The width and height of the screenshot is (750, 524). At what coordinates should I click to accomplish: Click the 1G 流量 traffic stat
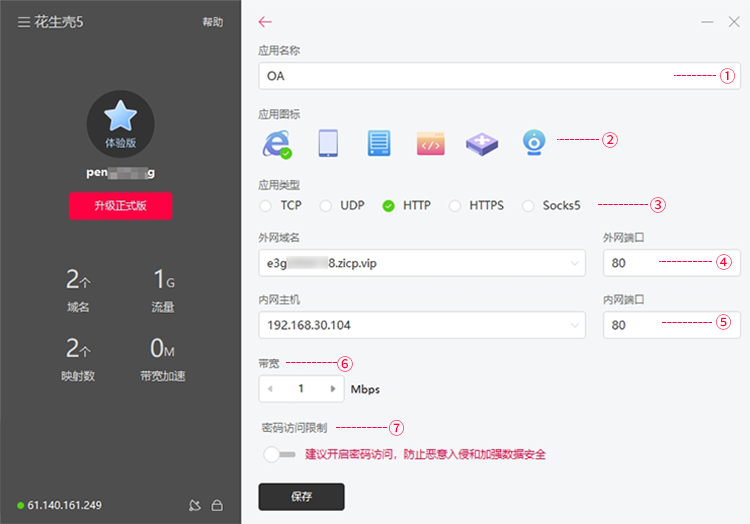point(163,290)
